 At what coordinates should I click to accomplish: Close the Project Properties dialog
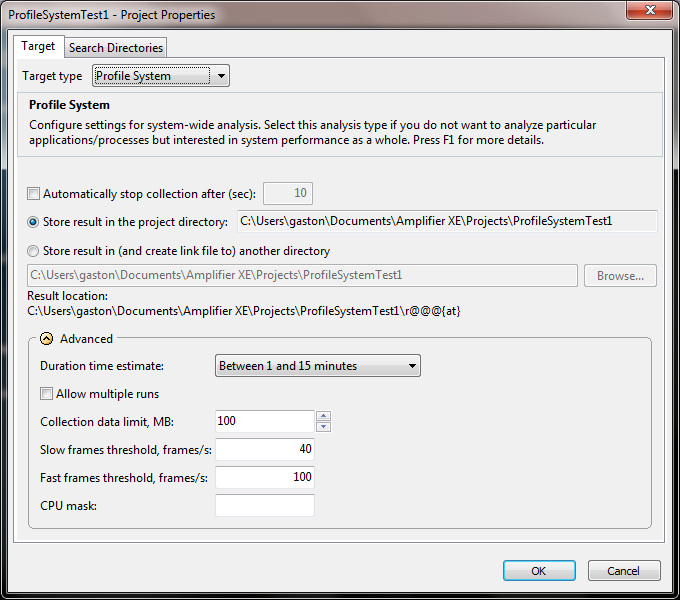tap(649, 10)
